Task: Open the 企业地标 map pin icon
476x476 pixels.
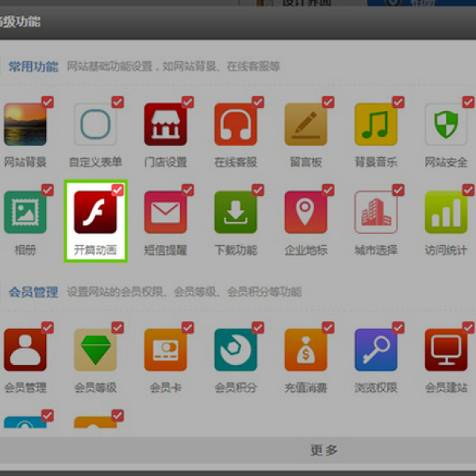Action: click(305, 212)
